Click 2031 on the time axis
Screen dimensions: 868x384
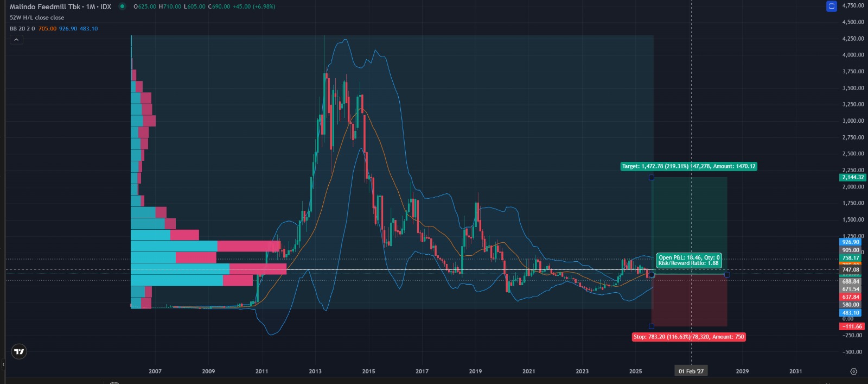click(796, 372)
